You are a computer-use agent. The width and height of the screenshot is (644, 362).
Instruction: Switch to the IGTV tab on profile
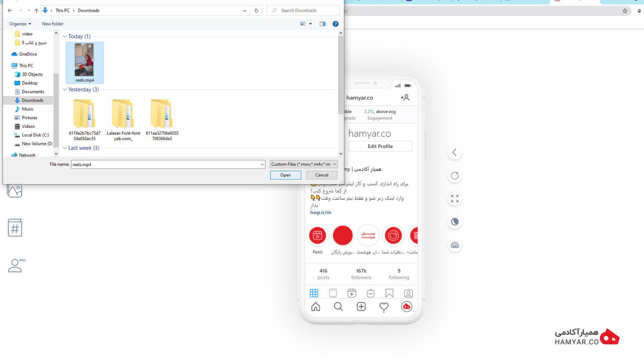tap(371, 293)
